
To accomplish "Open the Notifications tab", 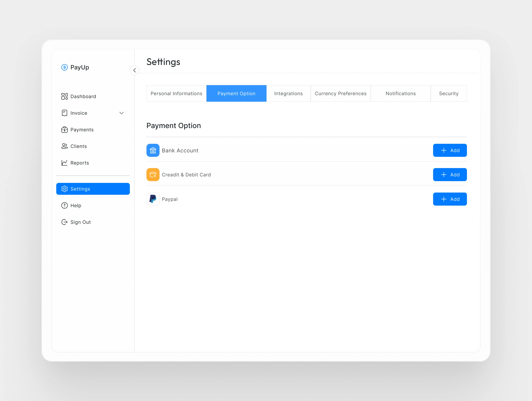I will [x=400, y=93].
